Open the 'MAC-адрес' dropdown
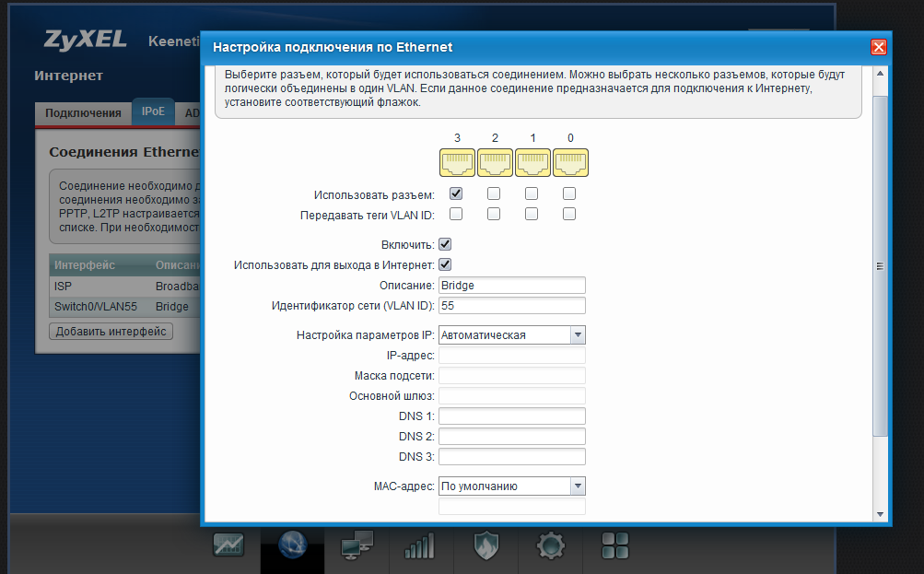924x574 pixels. click(512, 486)
